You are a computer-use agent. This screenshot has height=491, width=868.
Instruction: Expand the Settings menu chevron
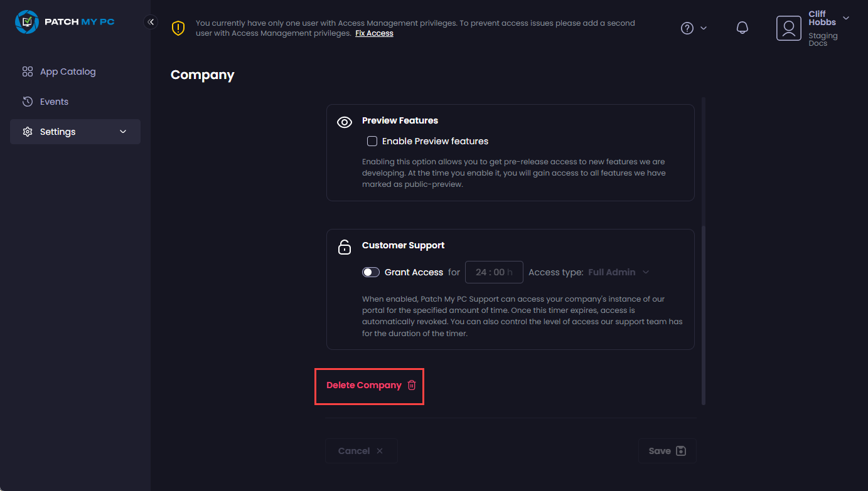(x=123, y=132)
